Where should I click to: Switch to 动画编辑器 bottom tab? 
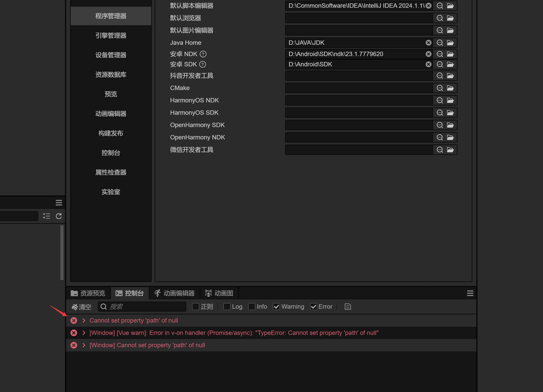[175, 293]
